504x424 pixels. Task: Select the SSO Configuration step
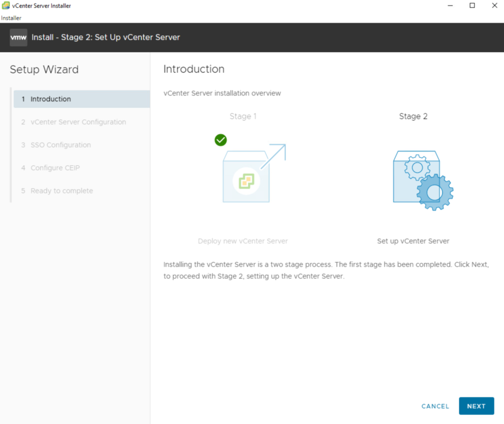pyautogui.click(x=61, y=145)
